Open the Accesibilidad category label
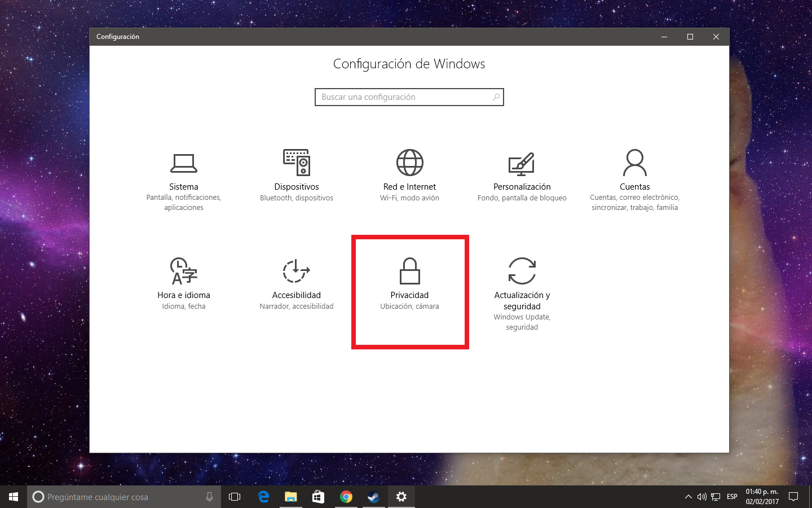Screen dimensions: 812x508 [297, 295]
